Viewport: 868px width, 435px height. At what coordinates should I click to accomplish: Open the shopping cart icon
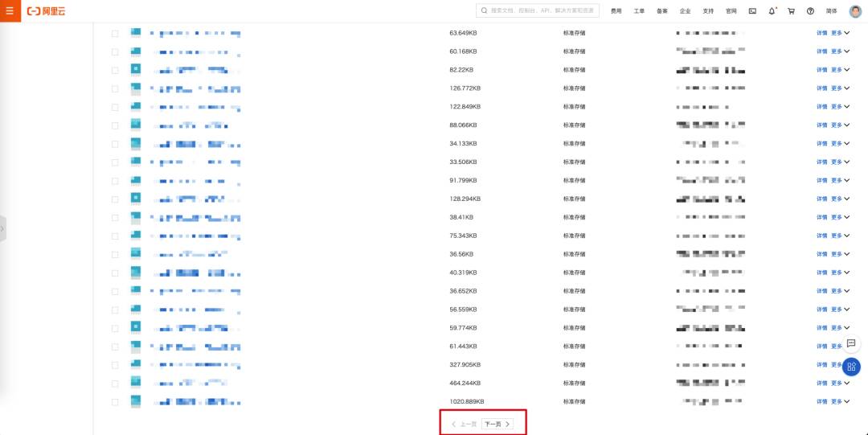coord(791,11)
